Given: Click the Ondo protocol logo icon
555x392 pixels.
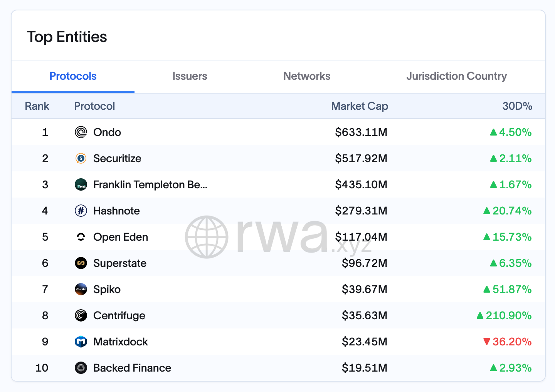Looking at the screenshot, I should [81, 132].
